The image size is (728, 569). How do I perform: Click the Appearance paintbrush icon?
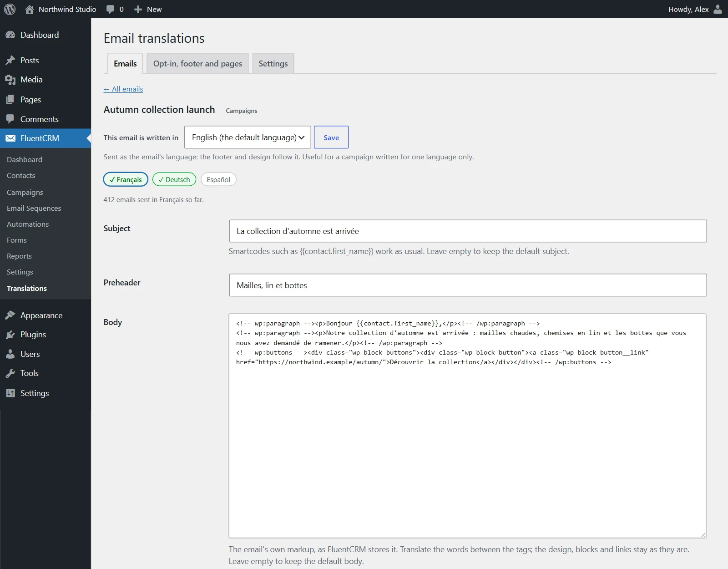[x=10, y=315]
